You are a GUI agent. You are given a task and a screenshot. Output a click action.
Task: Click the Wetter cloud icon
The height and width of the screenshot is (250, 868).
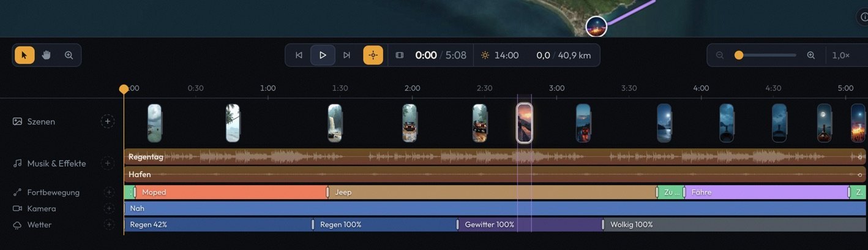[x=17, y=225]
